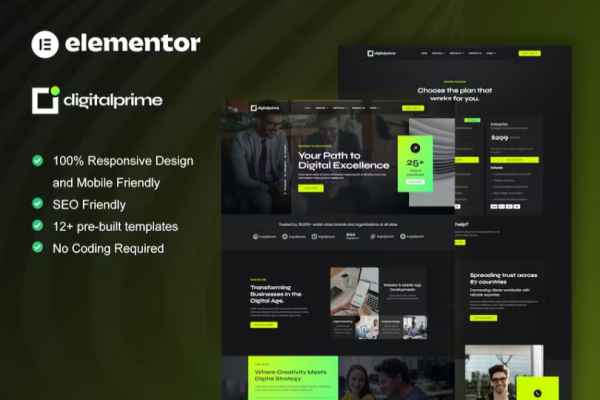The image size is (600, 400).
Task: Click the Enterprise plan title
Action: (499, 124)
